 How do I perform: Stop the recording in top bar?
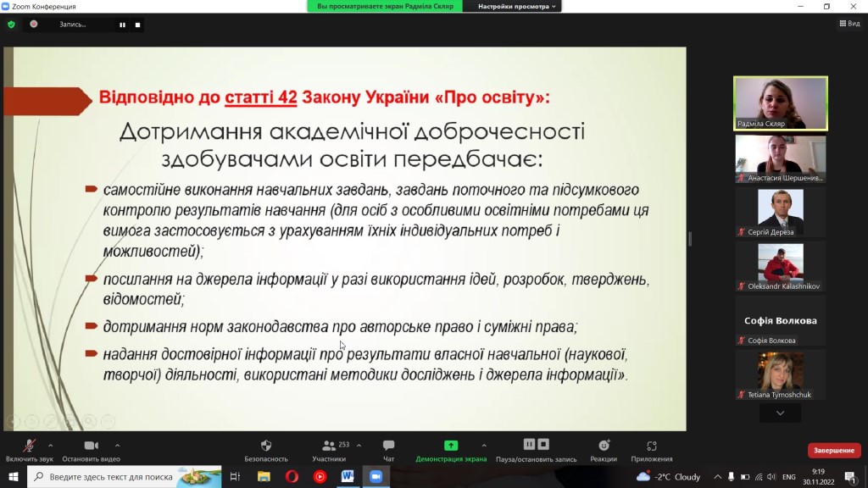(x=137, y=25)
